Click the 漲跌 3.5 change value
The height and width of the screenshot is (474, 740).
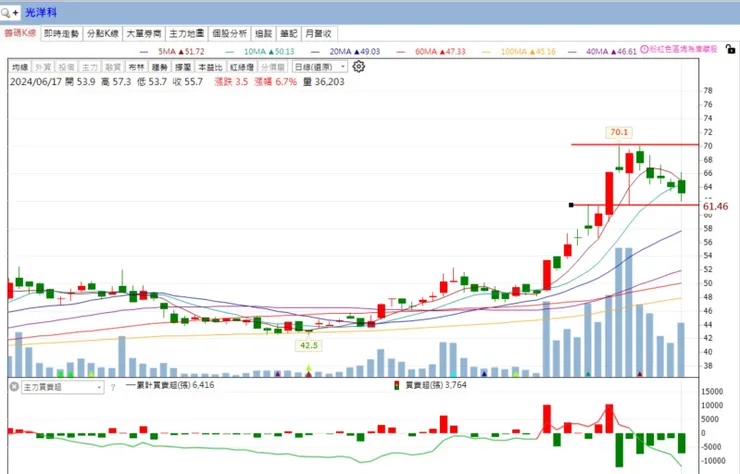click(231, 82)
